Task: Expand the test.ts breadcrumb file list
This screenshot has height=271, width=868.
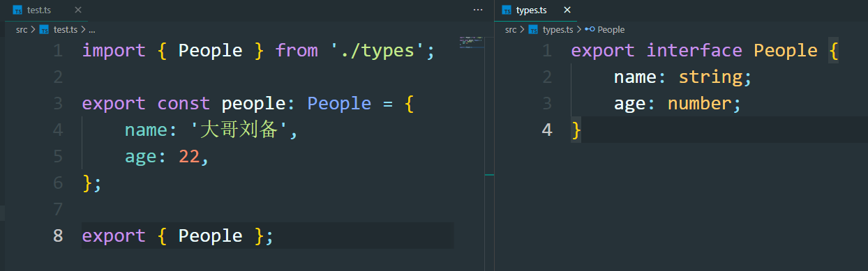Action: tap(65, 29)
